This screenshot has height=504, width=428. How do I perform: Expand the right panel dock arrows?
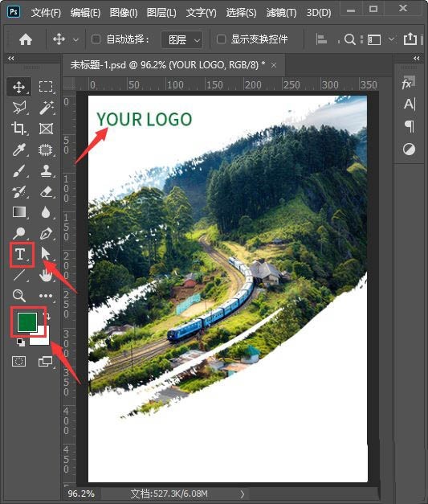click(417, 58)
